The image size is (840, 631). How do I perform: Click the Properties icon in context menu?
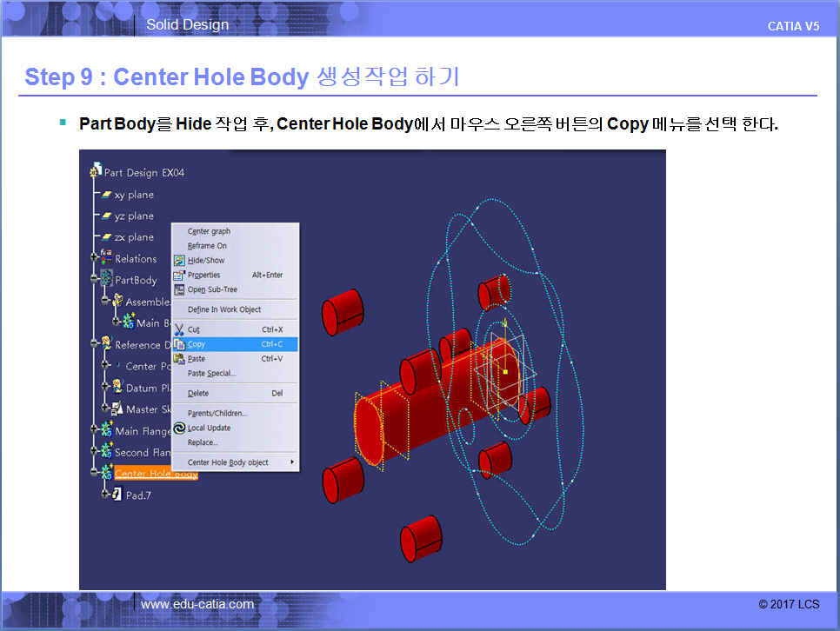click(180, 276)
